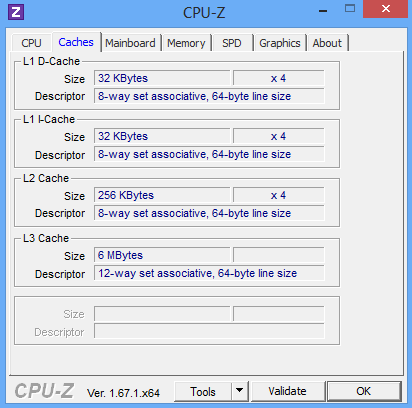The width and height of the screenshot is (412, 408).
Task: Click the L2 Cache 256 KBytes field
Action: (x=162, y=195)
